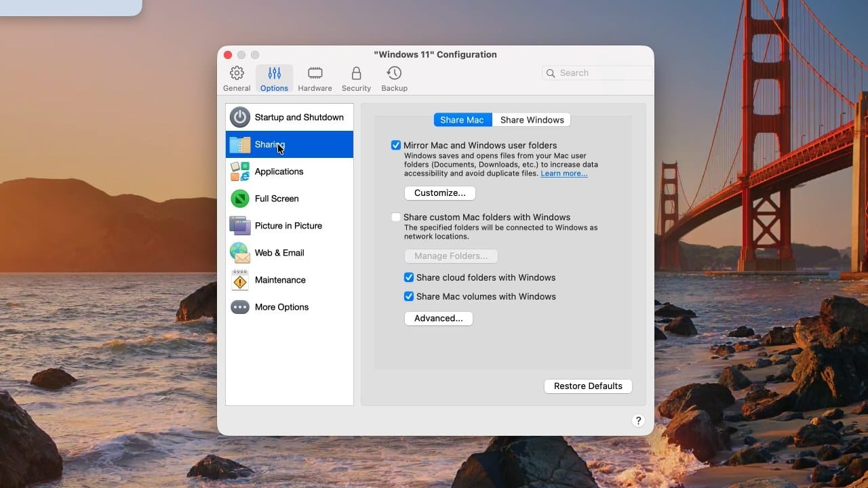Click the Maintenance warning icon

coord(240,280)
